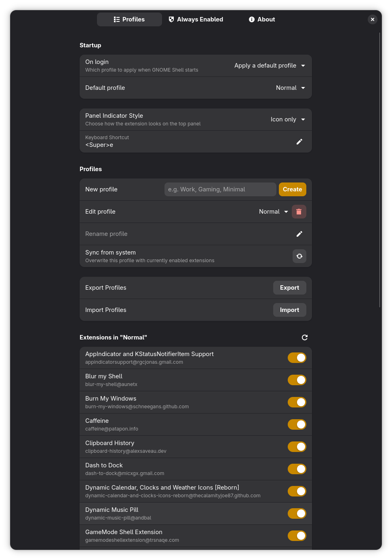
Task: Disable Dynamic Music Pill switch
Action: (297, 513)
